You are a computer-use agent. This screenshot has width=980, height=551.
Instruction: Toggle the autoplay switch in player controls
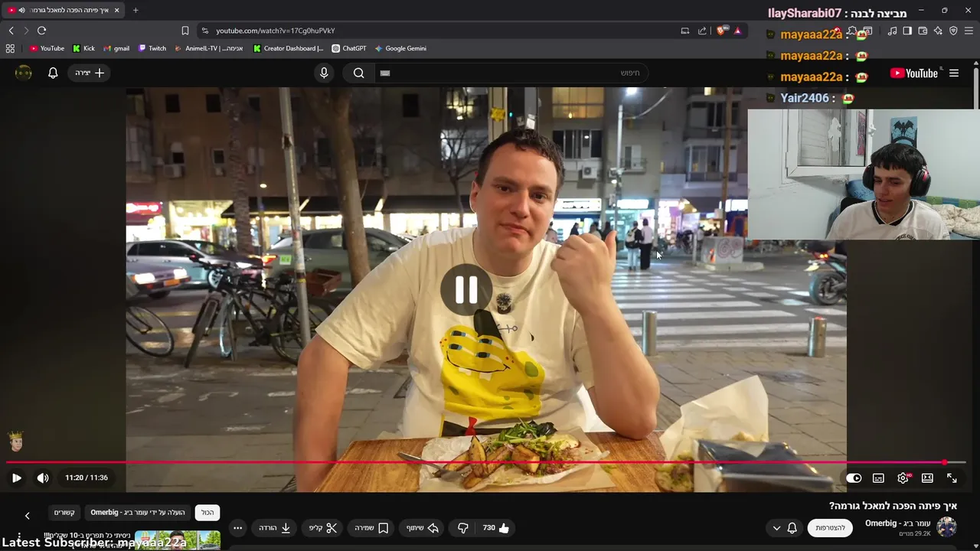pyautogui.click(x=854, y=478)
